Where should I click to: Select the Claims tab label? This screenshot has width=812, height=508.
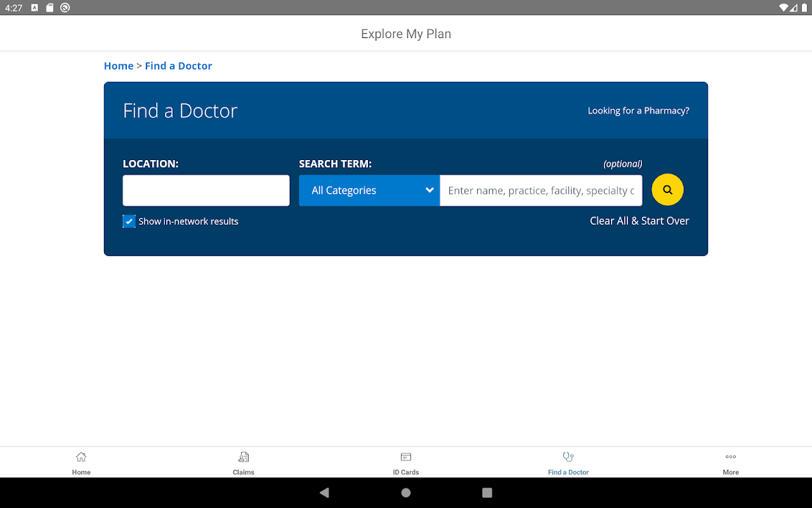tap(244, 472)
